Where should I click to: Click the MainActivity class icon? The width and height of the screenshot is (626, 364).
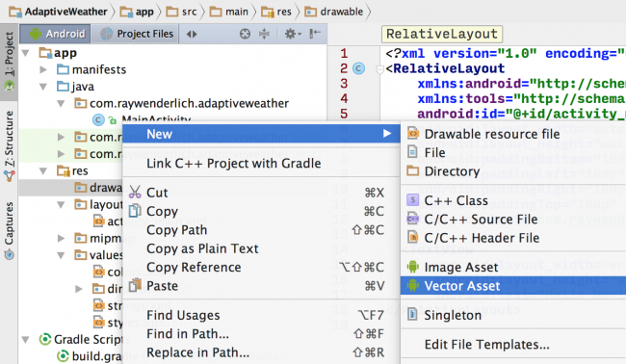[98, 119]
